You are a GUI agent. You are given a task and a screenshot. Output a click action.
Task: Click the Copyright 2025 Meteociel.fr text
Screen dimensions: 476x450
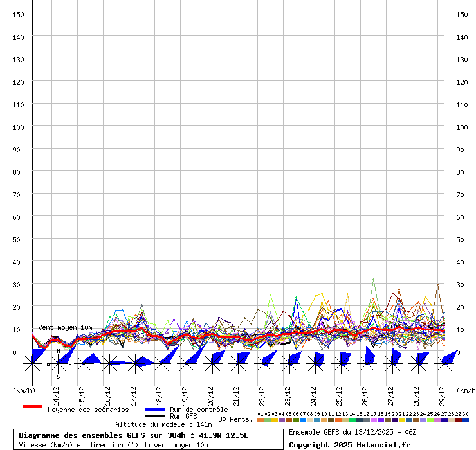[349, 445]
